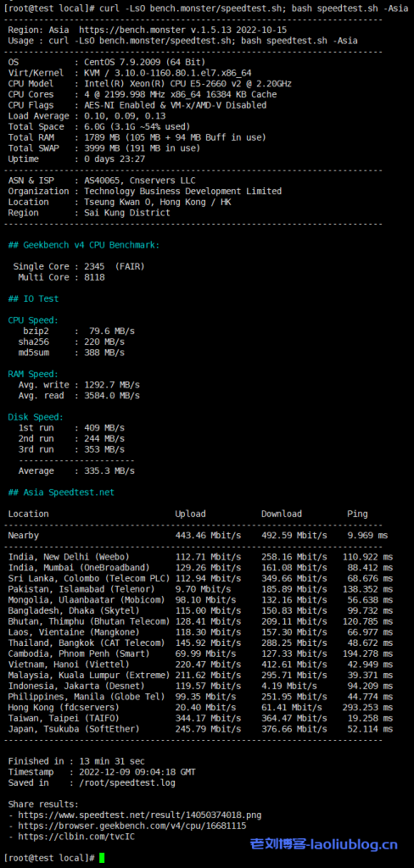Select the Multi Core score 8118
Image resolution: width=414 pixels, height=868 pixels.
point(94,277)
